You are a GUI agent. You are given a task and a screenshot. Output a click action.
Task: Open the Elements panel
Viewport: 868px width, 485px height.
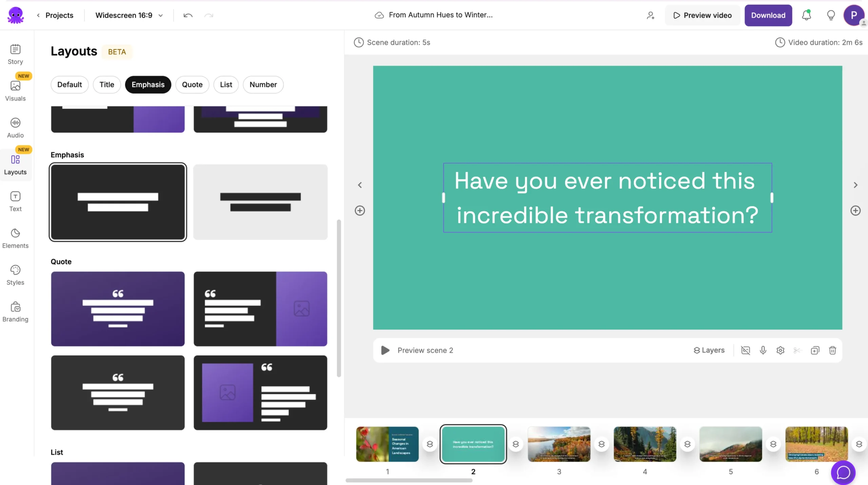click(x=15, y=238)
